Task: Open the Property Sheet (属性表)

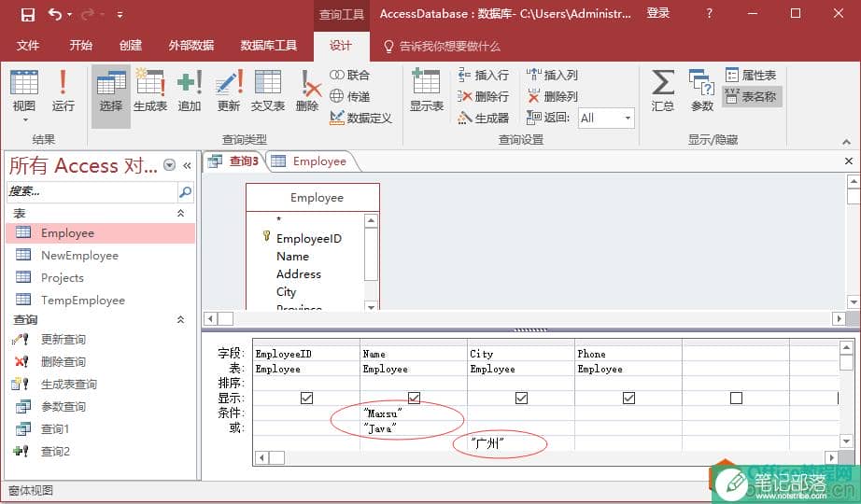Action: [x=751, y=75]
